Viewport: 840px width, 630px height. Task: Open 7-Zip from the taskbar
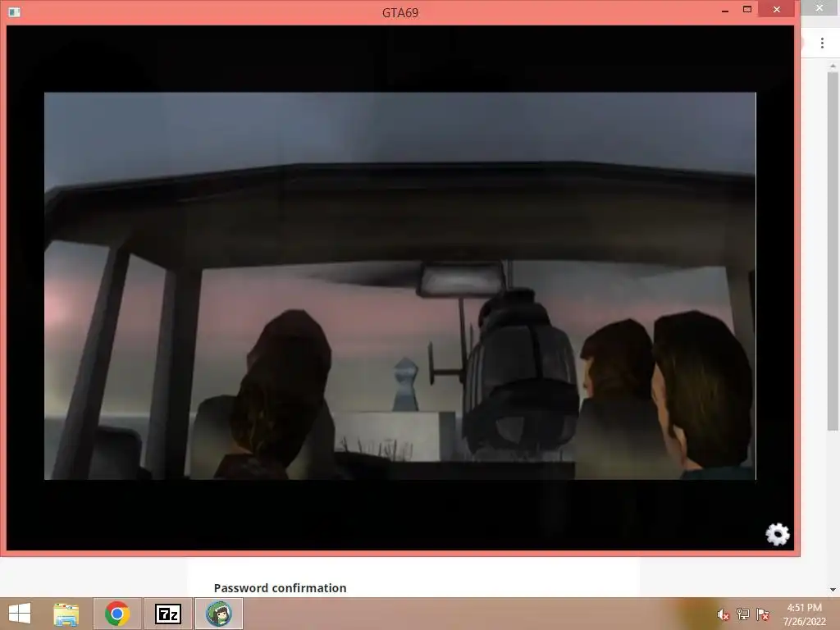tap(167, 614)
